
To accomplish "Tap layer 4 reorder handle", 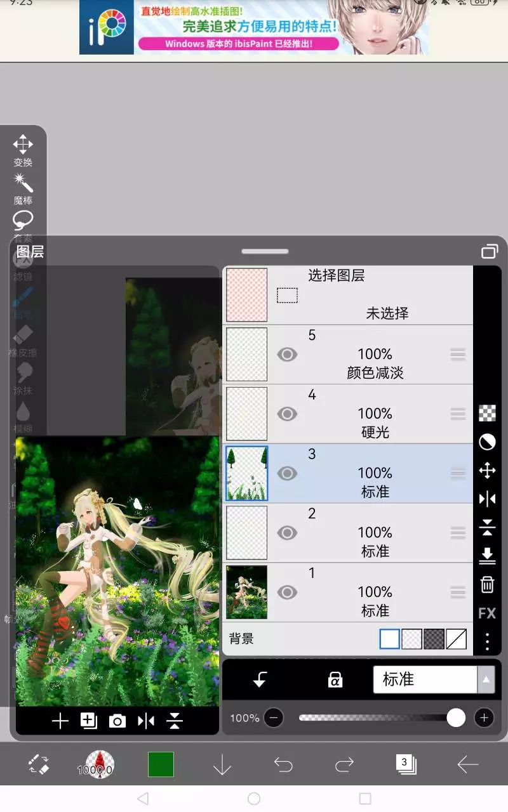I will click(x=458, y=414).
